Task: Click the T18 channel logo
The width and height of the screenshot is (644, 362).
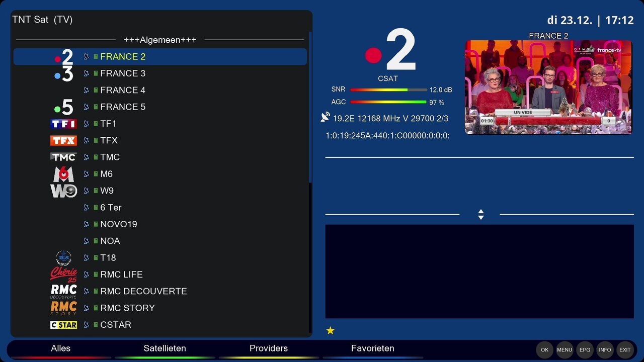Action: [64, 257]
